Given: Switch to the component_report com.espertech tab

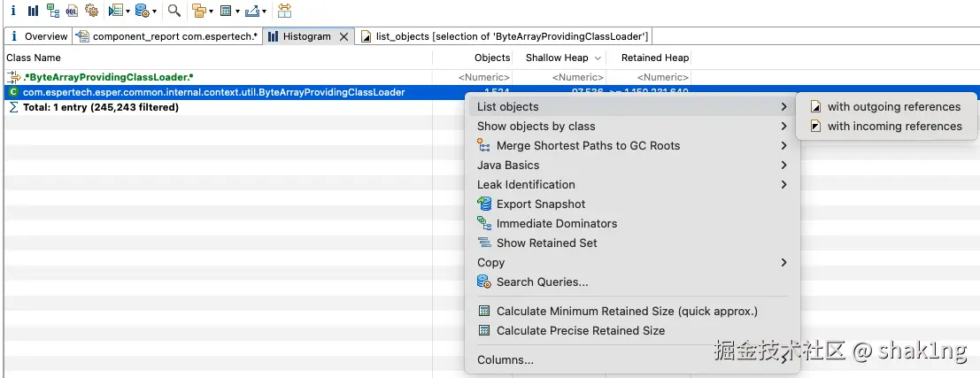Looking at the screenshot, I should 167,36.
